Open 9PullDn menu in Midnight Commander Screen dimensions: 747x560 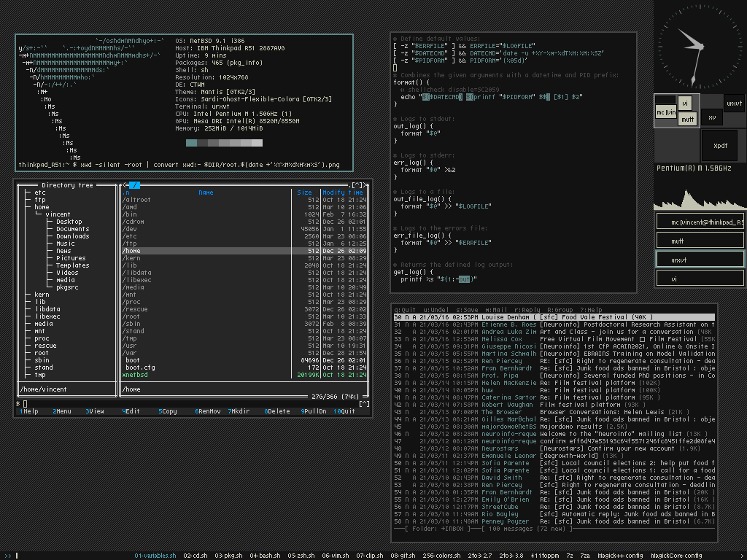(314, 411)
